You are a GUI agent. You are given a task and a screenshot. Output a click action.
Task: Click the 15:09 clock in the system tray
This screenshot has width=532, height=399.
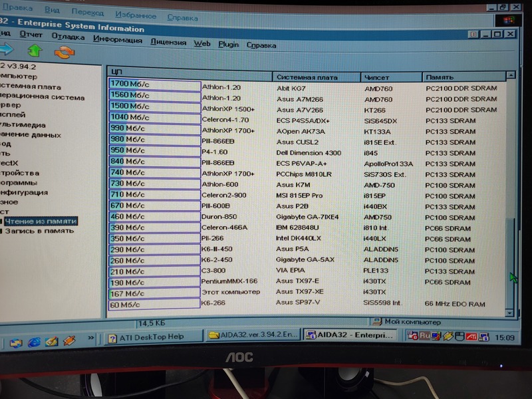tap(505, 338)
